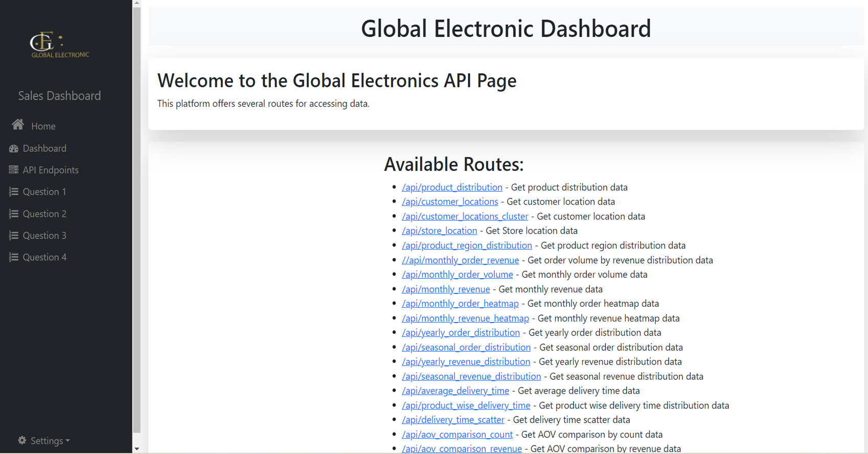
Task: Click the Question 1 list icon
Action: tap(14, 192)
